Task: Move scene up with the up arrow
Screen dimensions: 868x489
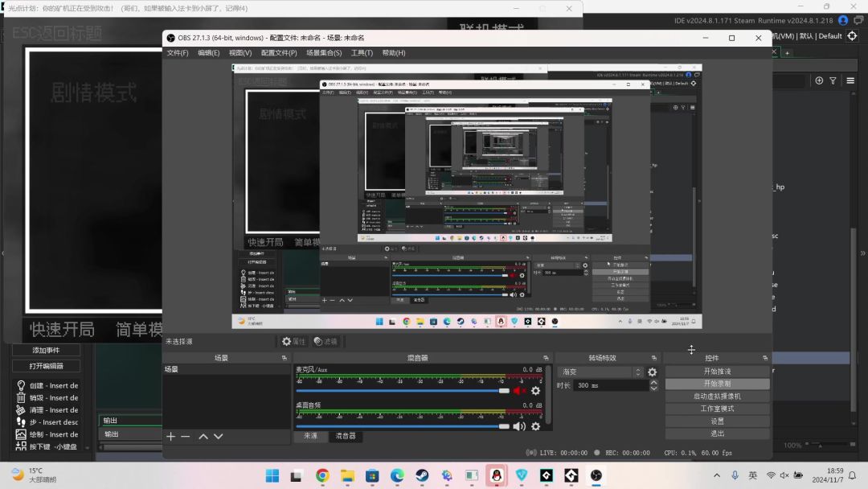Action: [x=203, y=437]
